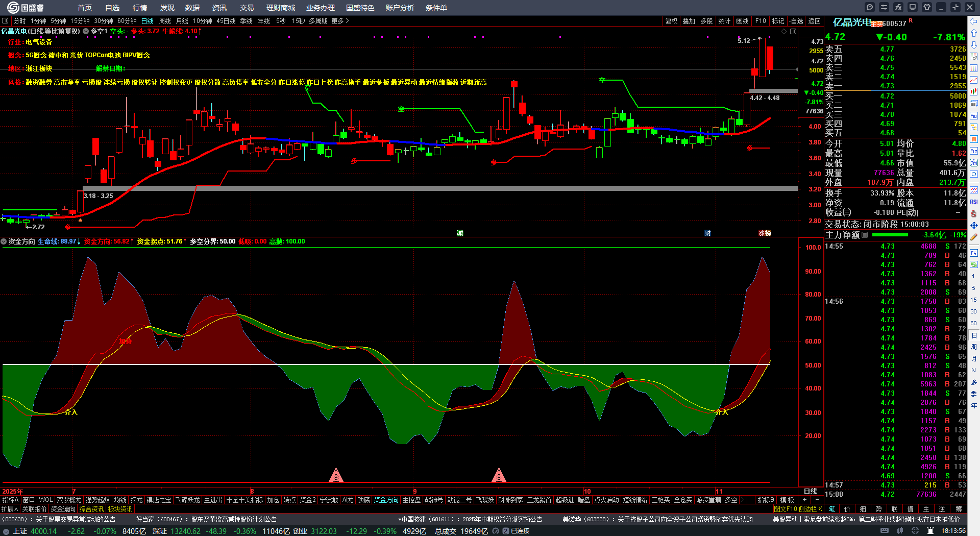Viewport: 980px width, 536px height.
Task: Click the small list icon beside 主力净额
Action: click(x=865, y=235)
